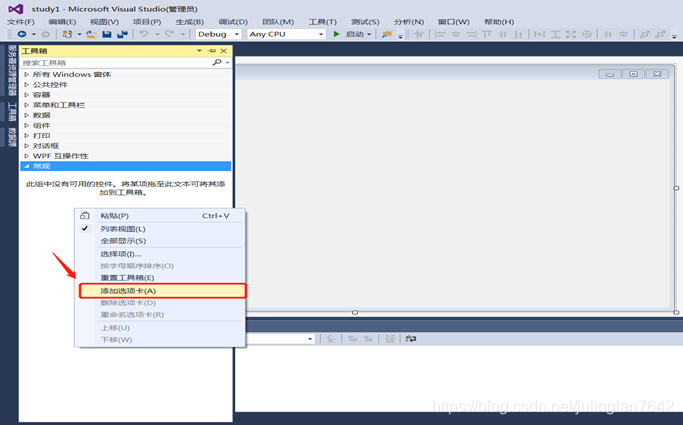Viewport: 683px width, 425px height.
Task: Click the single-disk Save icon
Action: tap(106, 34)
